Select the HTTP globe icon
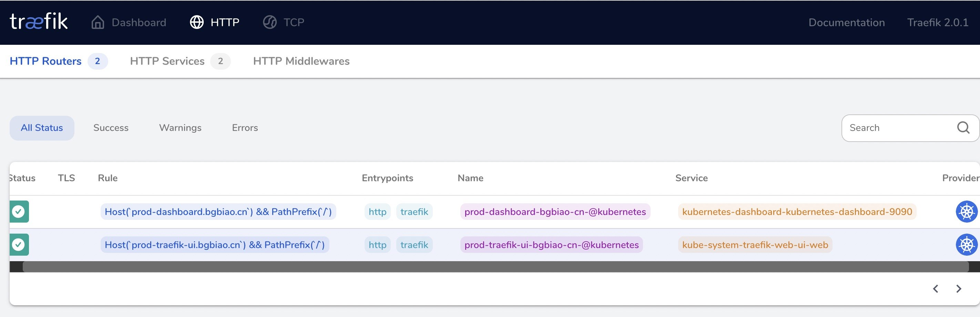 (x=197, y=22)
